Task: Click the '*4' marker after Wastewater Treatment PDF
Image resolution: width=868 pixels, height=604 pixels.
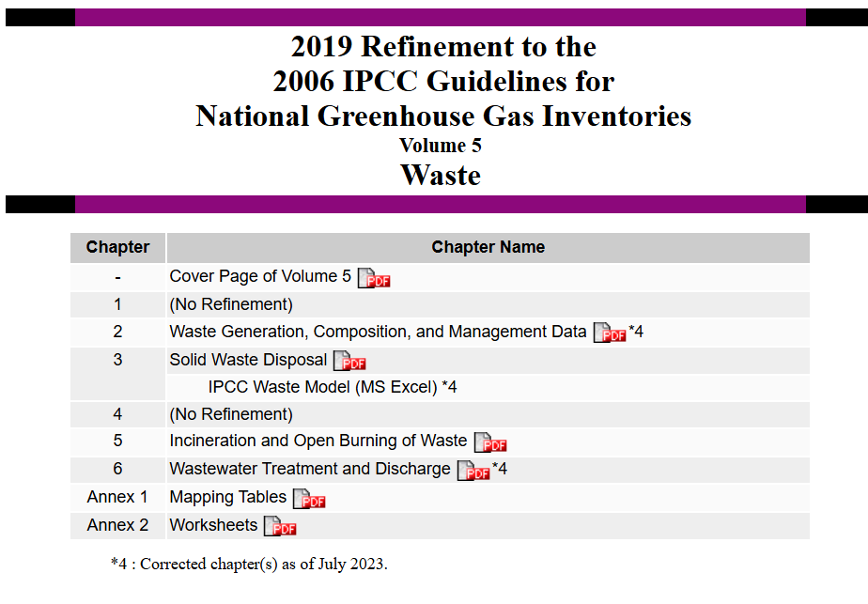Action: 500,470
